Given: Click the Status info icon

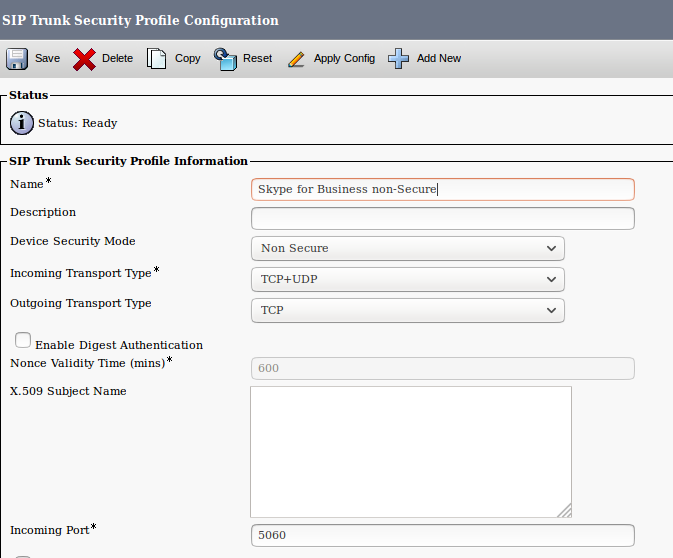Looking at the screenshot, I should [21, 123].
